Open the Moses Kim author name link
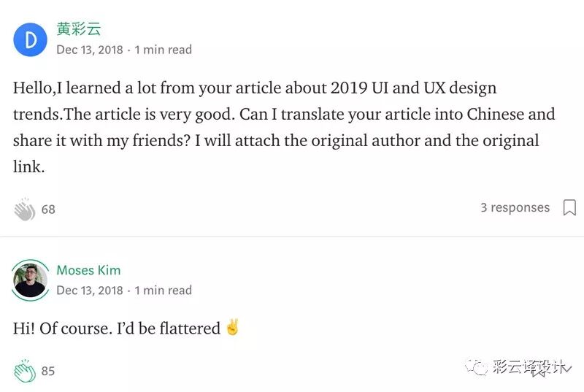584x392 pixels. [88, 270]
